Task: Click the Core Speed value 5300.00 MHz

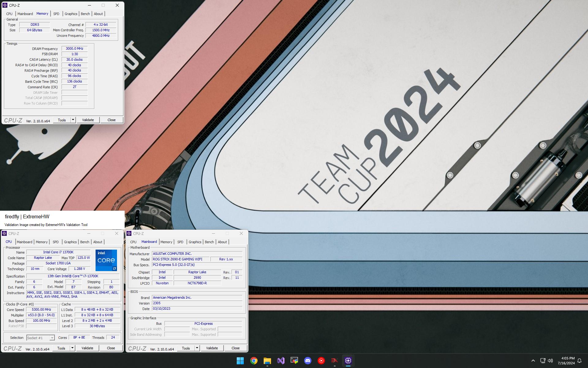Action: (x=41, y=309)
